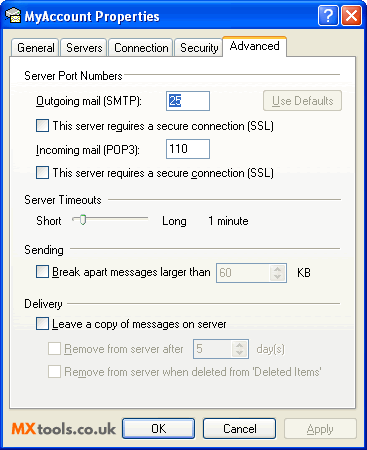The height and width of the screenshot is (450, 367).
Task: Click the Server Timeouts slider thumb
Action: 82,220
